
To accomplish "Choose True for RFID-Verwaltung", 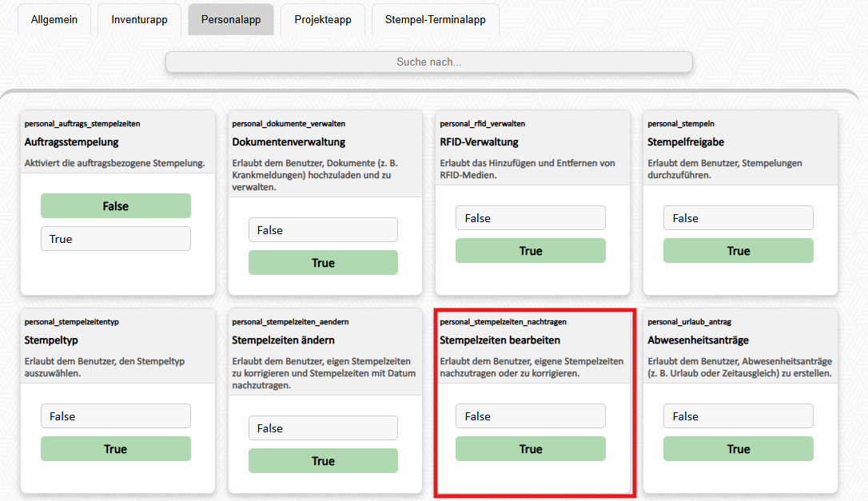I will (x=531, y=251).
